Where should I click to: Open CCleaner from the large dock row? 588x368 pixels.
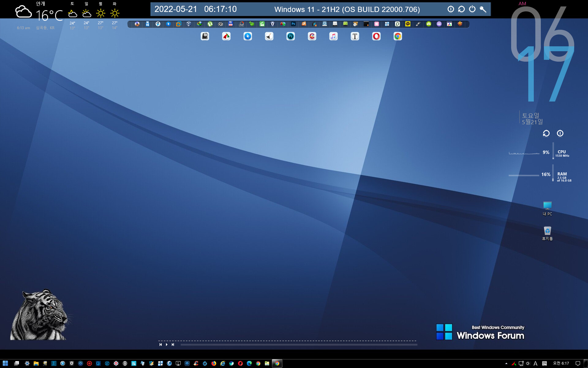click(312, 36)
